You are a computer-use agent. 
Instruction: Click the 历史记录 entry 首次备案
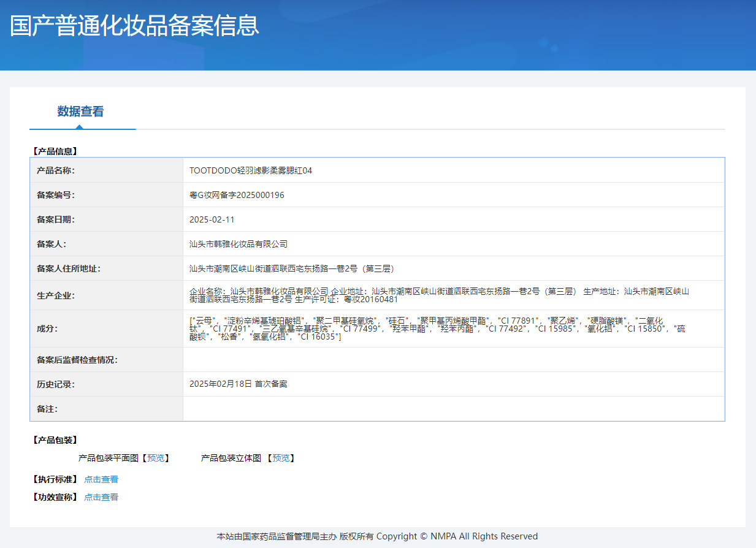pos(271,384)
